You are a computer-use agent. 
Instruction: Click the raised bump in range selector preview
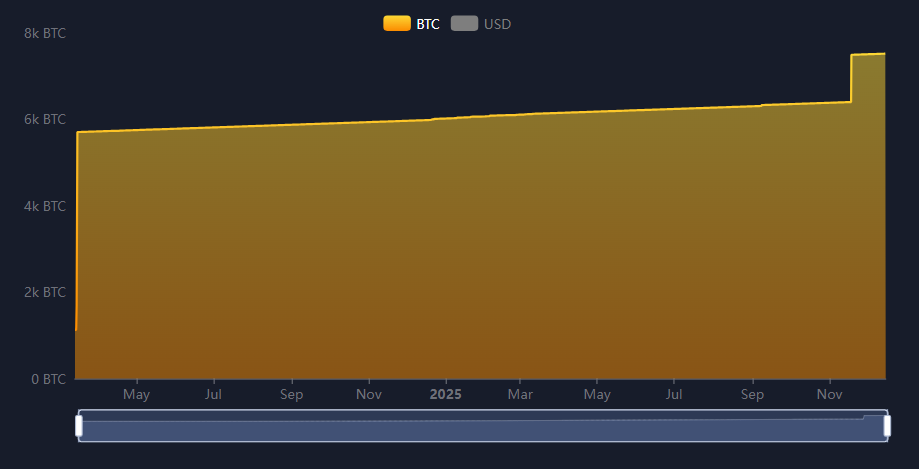874,416
